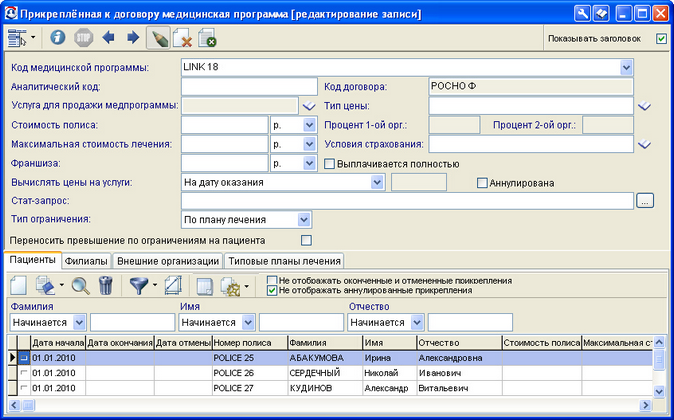Screen dimensions: 674x420
Task: Switch to Внешние организации tab
Action: click(x=168, y=261)
